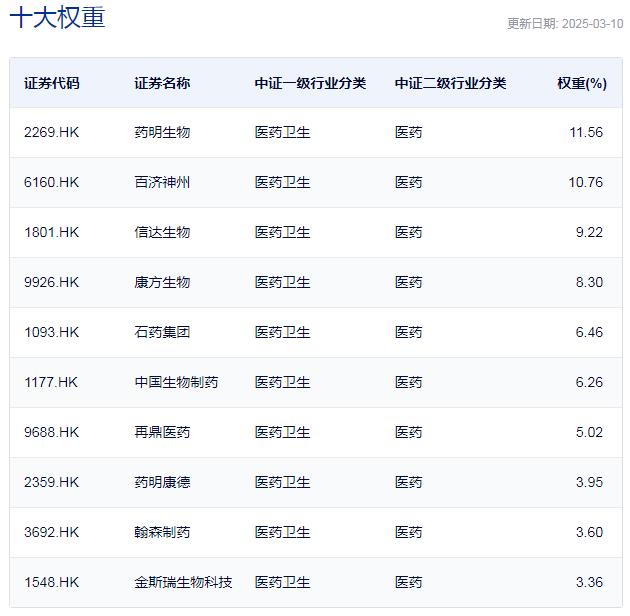Screen dimensions: 630x616
Task: Click weight value 9.22
Action: click(x=589, y=232)
